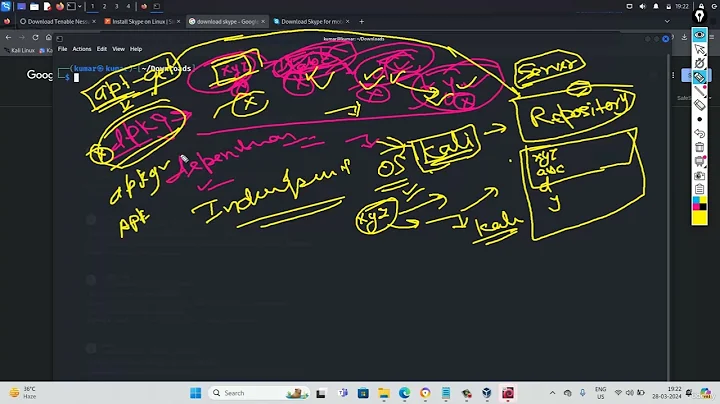Open the Windows Start menu
Image resolution: width=720 pixels, height=404 pixels.
(196, 393)
